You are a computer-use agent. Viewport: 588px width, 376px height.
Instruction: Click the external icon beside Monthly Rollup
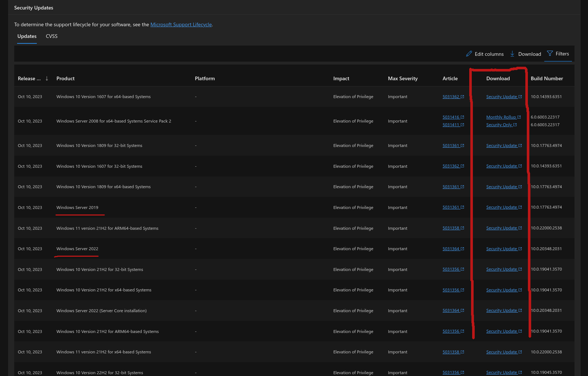pyautogui.click(x=519, y=117)
